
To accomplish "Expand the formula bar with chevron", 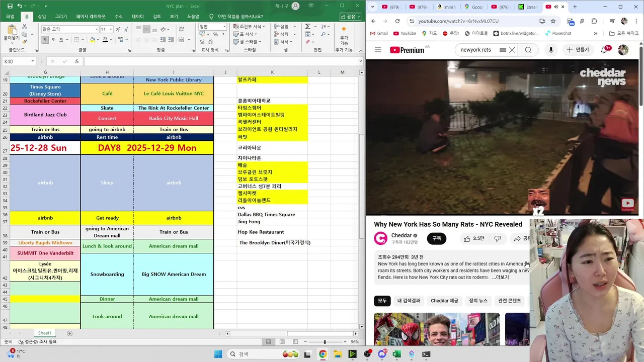I will tap(360, 61).
